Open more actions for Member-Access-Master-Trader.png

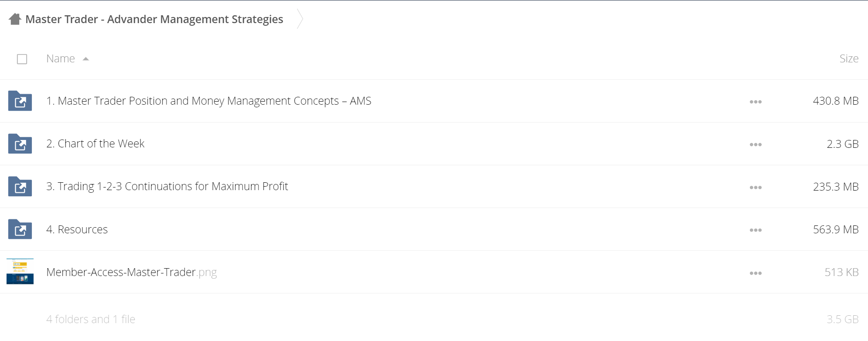point(756,273)
